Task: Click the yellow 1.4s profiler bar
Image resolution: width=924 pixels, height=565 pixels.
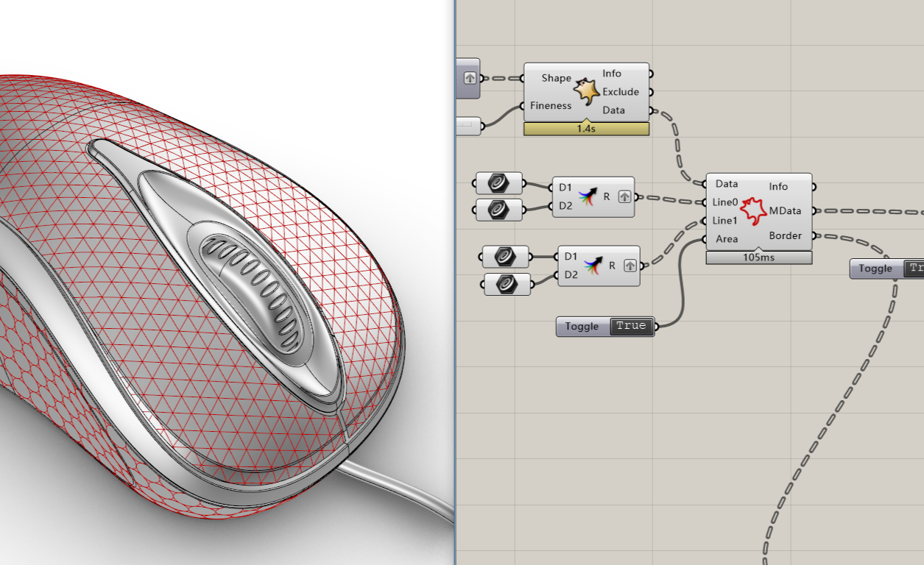Action: coord(586,127)
